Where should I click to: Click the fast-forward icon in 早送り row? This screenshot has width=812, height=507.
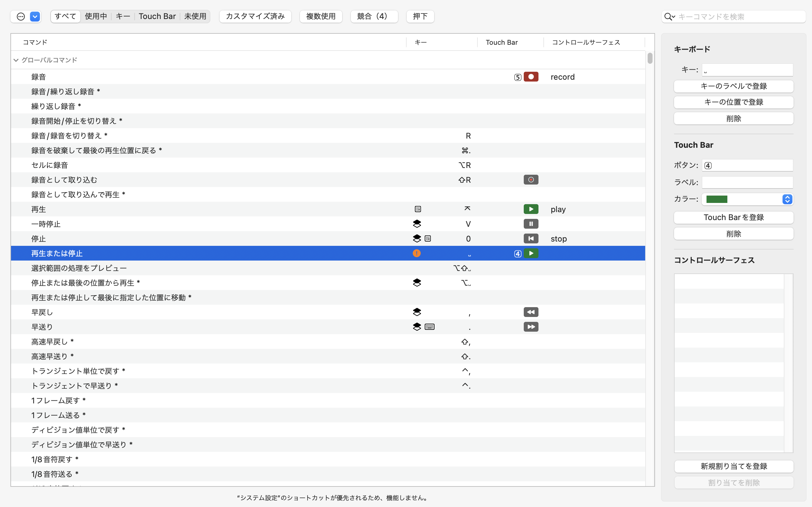pos(530,327)
